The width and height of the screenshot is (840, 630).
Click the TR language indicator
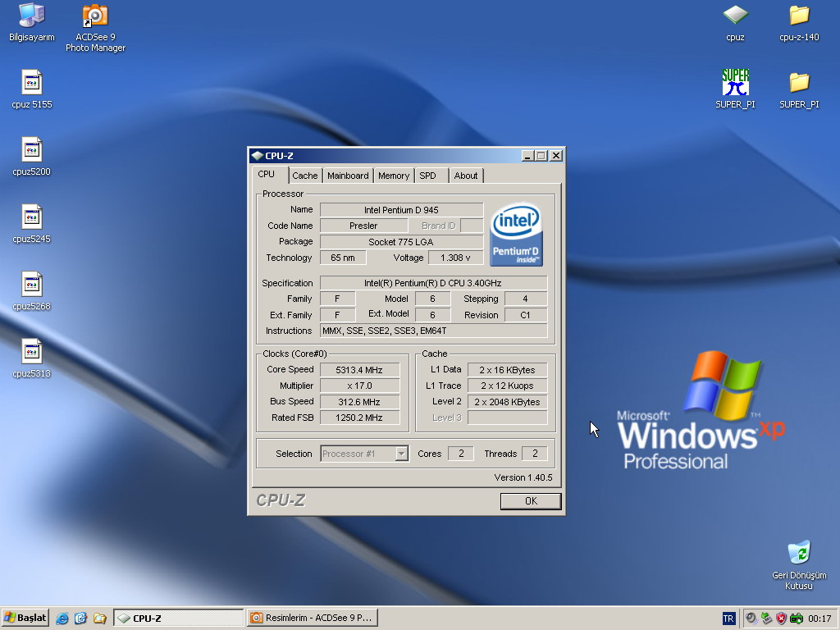tap(728, 619)
